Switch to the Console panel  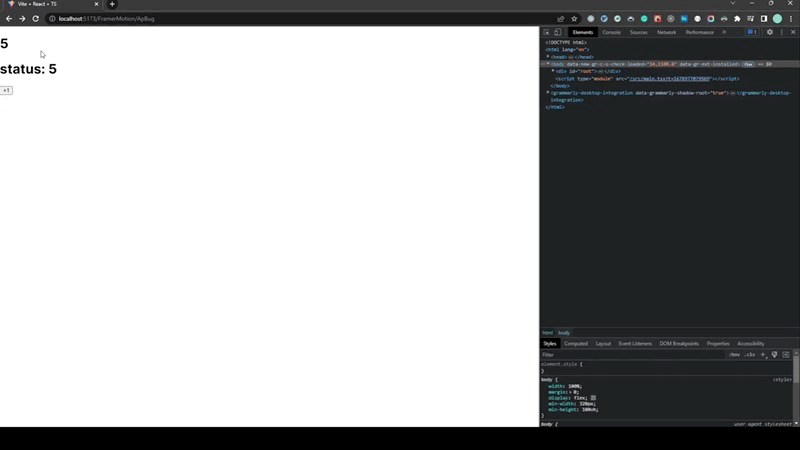coord(611,32)
